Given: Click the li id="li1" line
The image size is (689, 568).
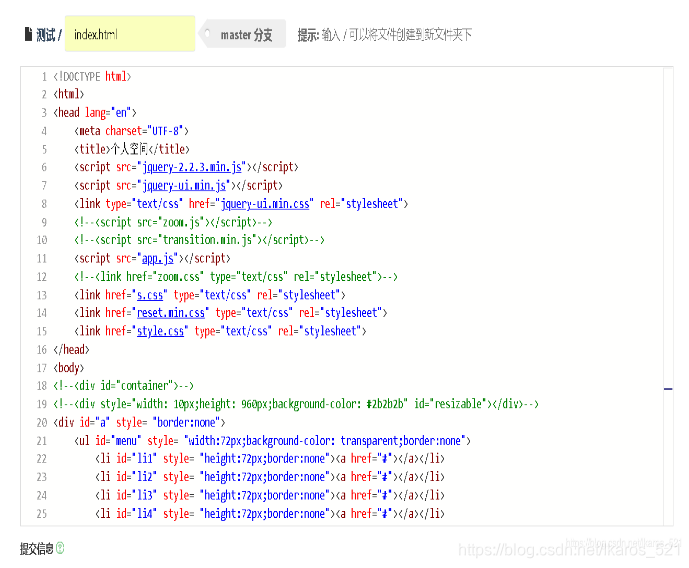Looking at the screenshot, I should point(270,459).
